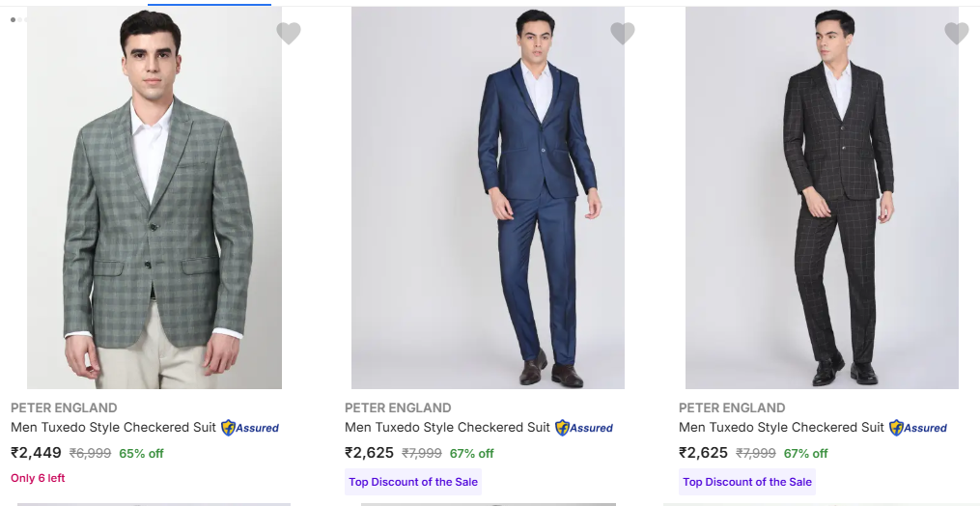This screenshot has height=506, width=980.
Task: Click Top Discount of the Sale tag under blue suit
Action: click(x=413, y=482)
